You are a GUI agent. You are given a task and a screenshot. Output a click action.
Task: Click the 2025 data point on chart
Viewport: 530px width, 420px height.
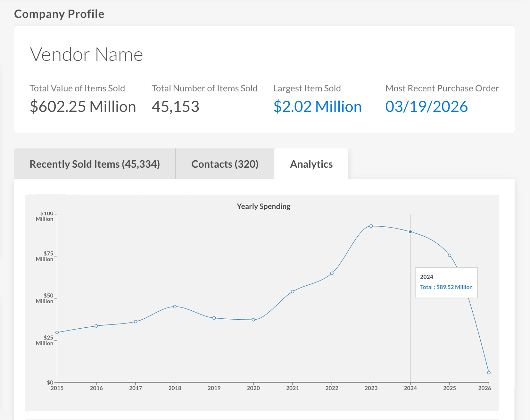click(450, 255)
